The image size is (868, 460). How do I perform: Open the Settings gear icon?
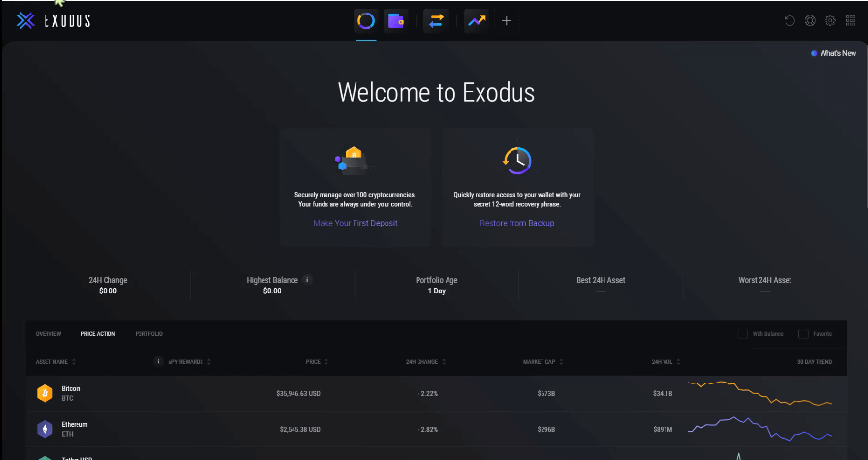coord(830,21)
